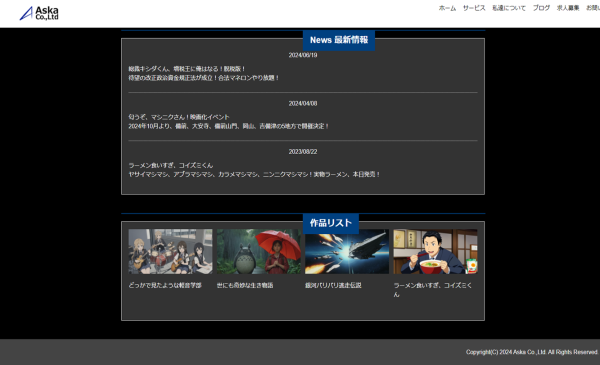Click the Copyright Aska Co.,Ltd footer text
The image size is (600, 365).
coord(532,352)
